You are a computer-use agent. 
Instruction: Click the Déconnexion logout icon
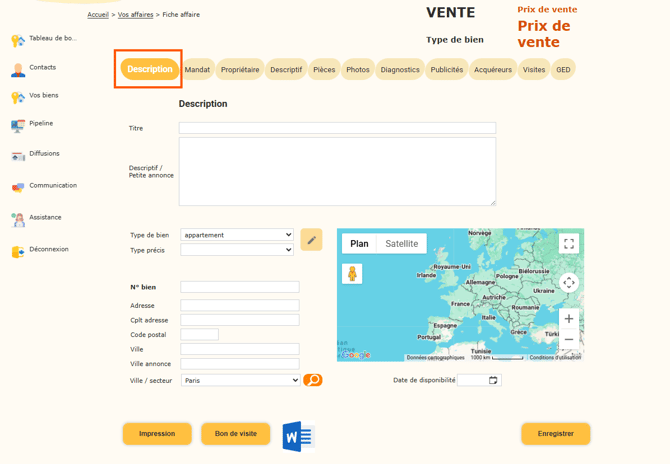pyautogui.click(x=18, y=252)
